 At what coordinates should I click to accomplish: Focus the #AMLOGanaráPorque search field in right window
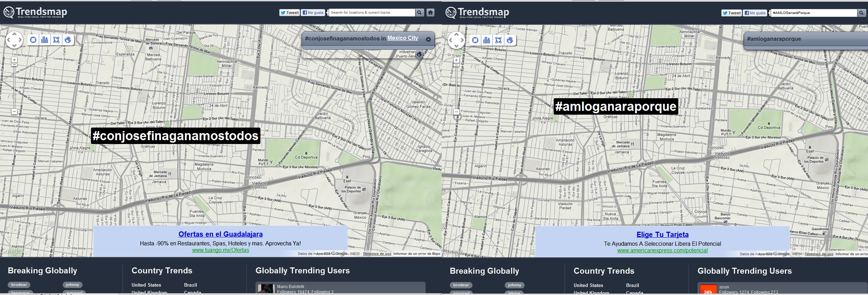pyautogui.click(x=813, y=13)
